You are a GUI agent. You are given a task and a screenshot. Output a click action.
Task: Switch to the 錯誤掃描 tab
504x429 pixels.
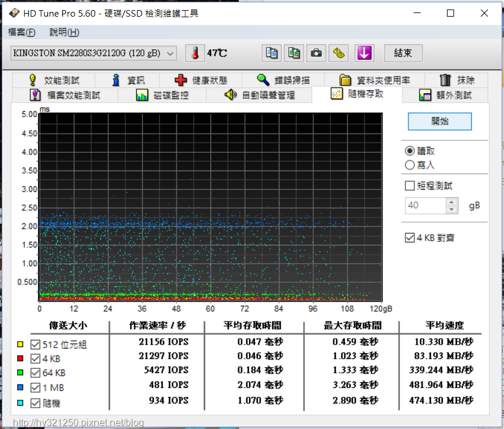coord(283,80)
